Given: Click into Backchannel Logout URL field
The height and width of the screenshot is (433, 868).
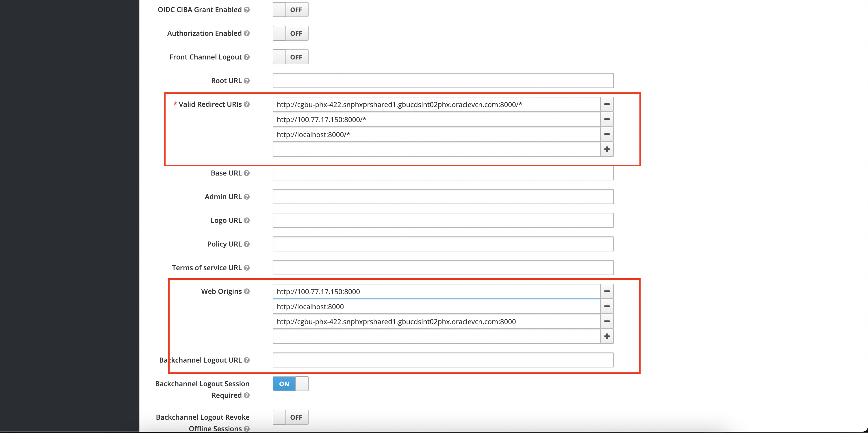Looking at the screenshot, I should pos(443,360).
